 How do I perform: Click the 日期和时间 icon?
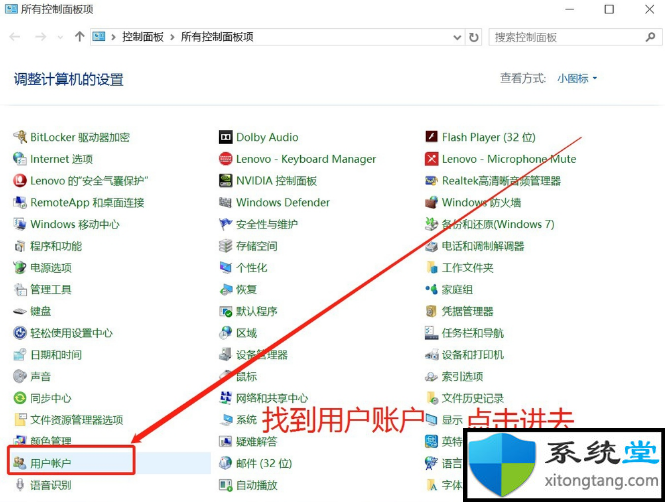[x=20, y=354]
